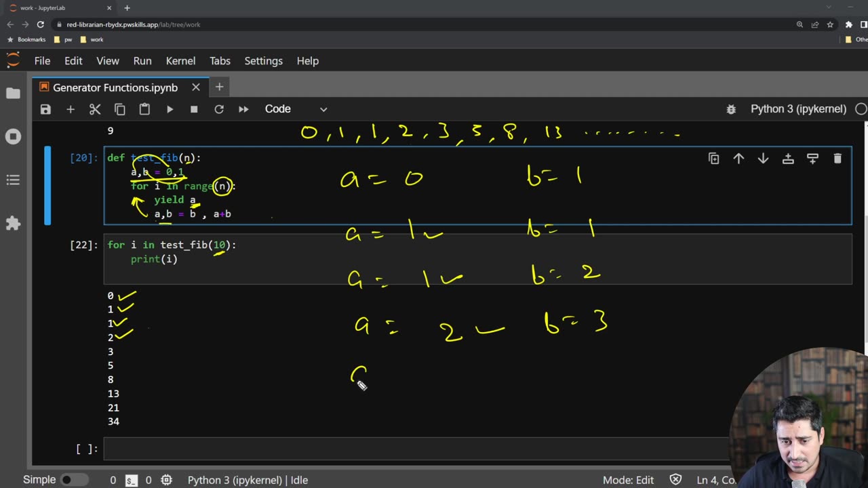The height and width of the screenshot is (488, 868).
Task: Reload the browser page
Action: [x=41, y=24]
